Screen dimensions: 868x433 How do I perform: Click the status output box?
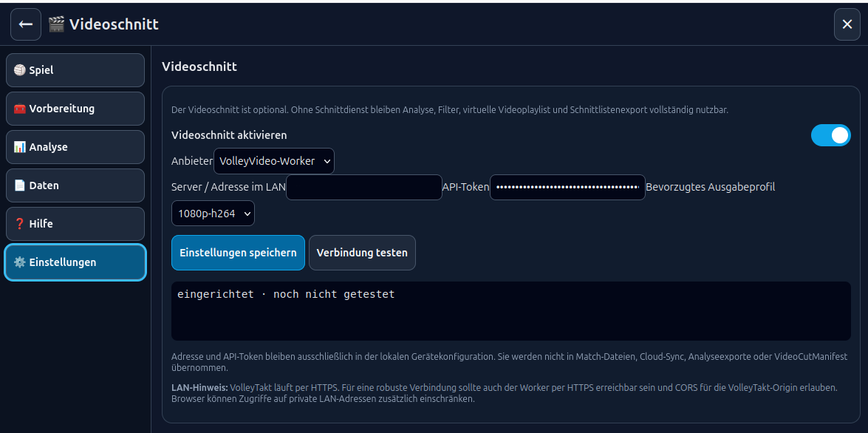[511, 310]
